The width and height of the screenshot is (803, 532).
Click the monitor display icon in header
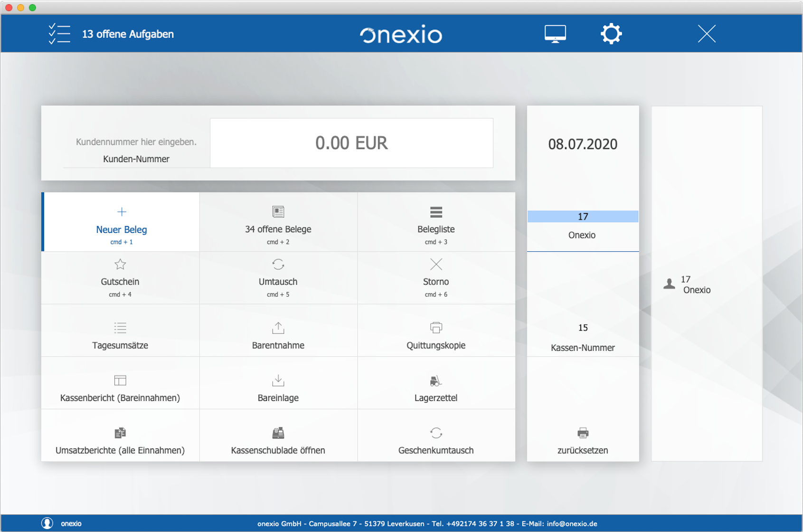555,34
